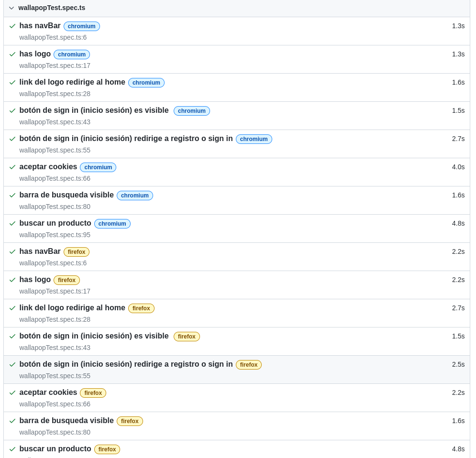The image size is (476, 458).
Task: Open sign in redirige a registro chromium test
Action: [x=126, y=139]
